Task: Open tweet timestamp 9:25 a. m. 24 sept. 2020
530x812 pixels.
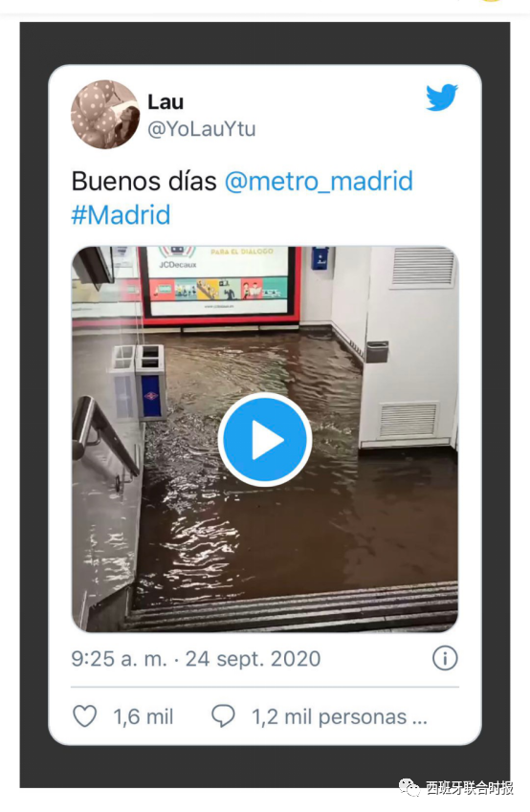Action: [196, 659]
